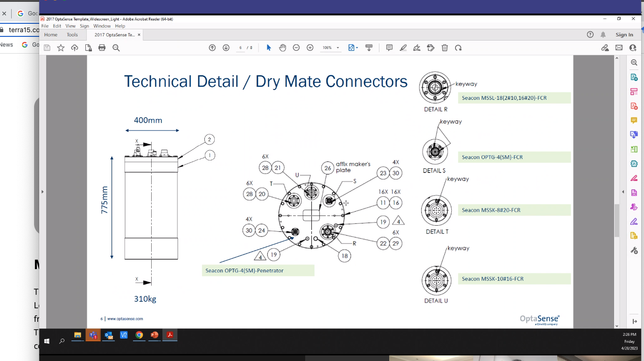Viewport: 644px width, 361px height.
Task: Click the stamp tool icon in the toolbar
Action: (431, 48)
